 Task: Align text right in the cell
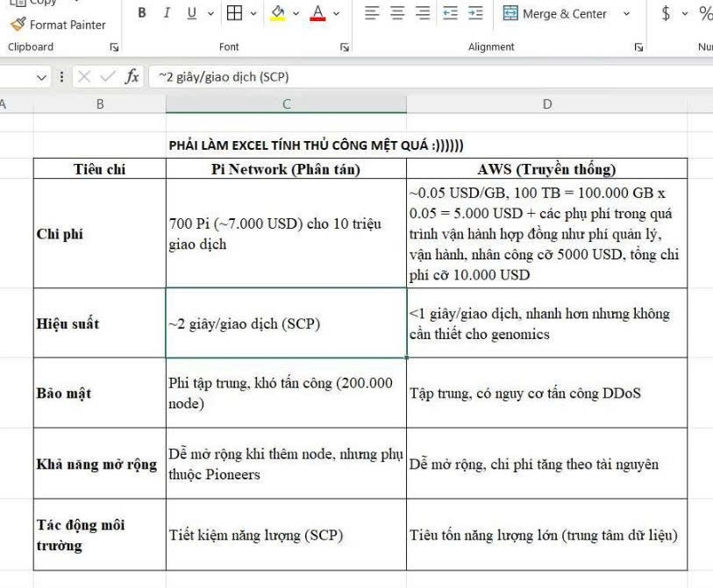coord(423,13)
